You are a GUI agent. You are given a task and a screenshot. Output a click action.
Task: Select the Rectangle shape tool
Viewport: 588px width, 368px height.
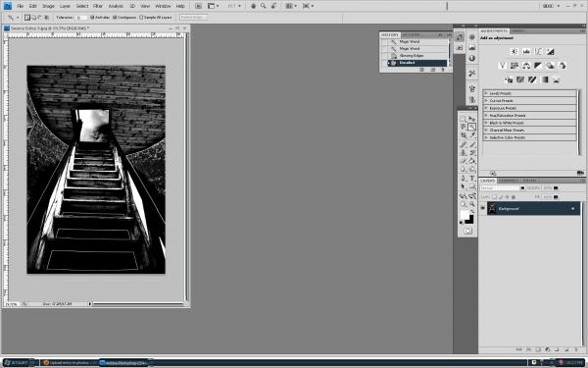point(472,186)
